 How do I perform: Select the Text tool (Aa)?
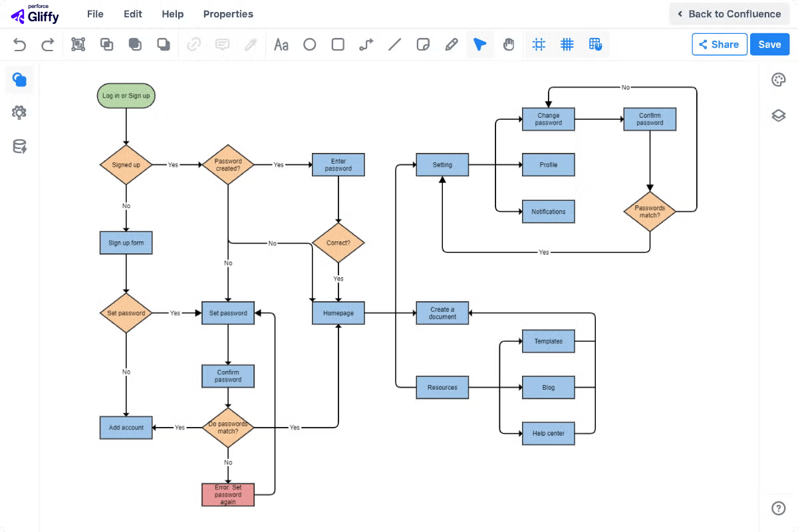coord(281,45)
